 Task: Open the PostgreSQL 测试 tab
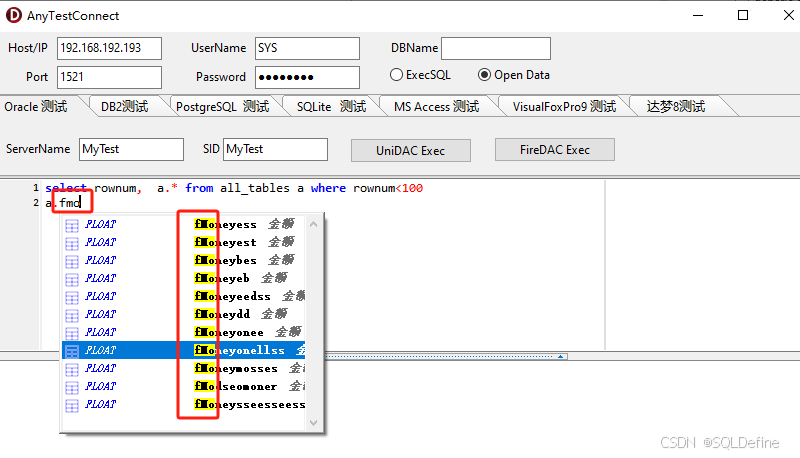[x=222, y=106]
